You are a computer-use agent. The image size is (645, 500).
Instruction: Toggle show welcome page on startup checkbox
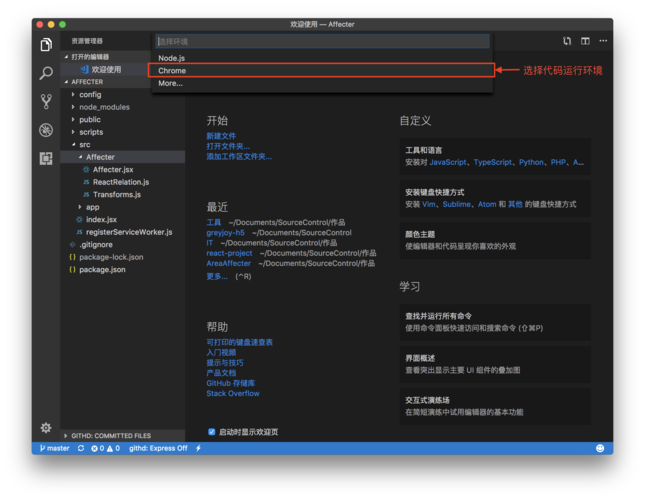click(212, 432)
